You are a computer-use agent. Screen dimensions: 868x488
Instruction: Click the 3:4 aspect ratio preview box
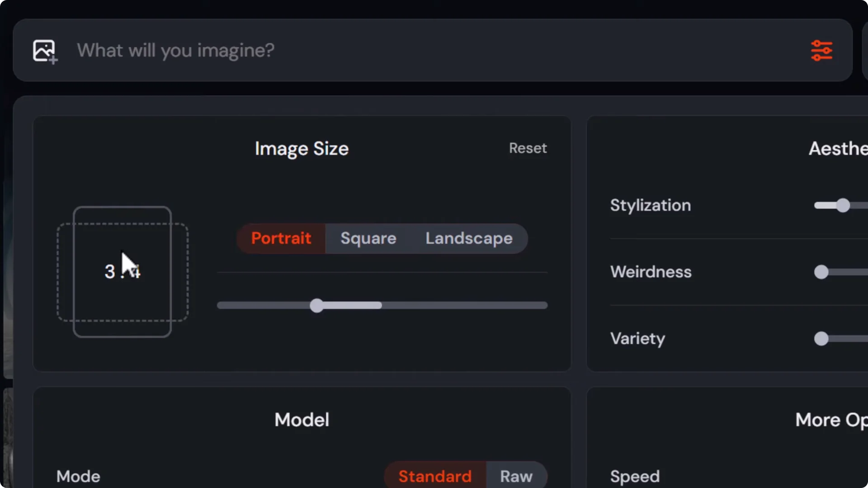click(x=122, y=271)
